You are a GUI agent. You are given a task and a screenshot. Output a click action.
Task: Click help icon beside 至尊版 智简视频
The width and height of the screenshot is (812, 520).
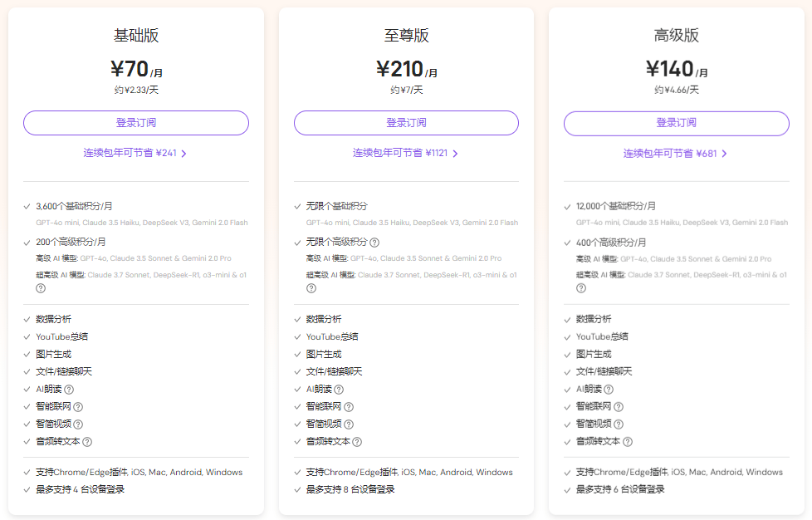(x=349, y=424)
